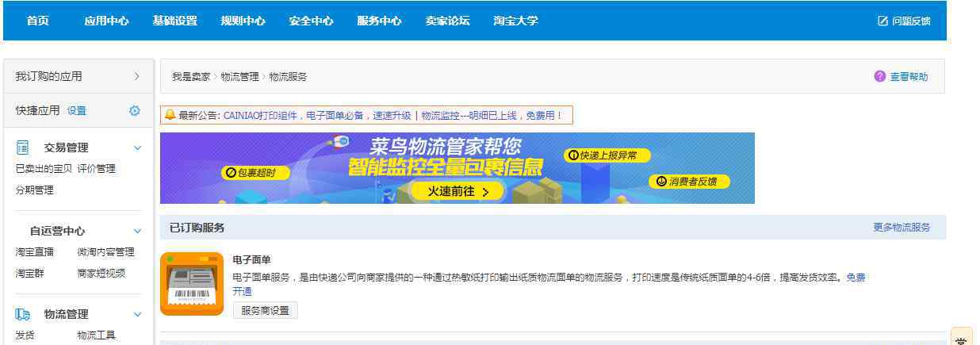
Task: Click 设置 next to 快捷应用
Action: (77, 111)
